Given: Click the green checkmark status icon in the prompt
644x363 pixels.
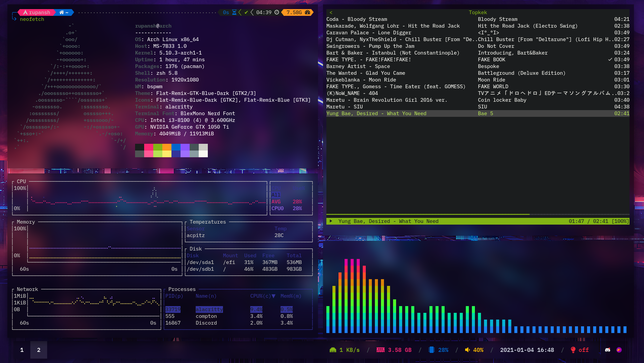Looking at the screenshot, I should tap(246, 12).
